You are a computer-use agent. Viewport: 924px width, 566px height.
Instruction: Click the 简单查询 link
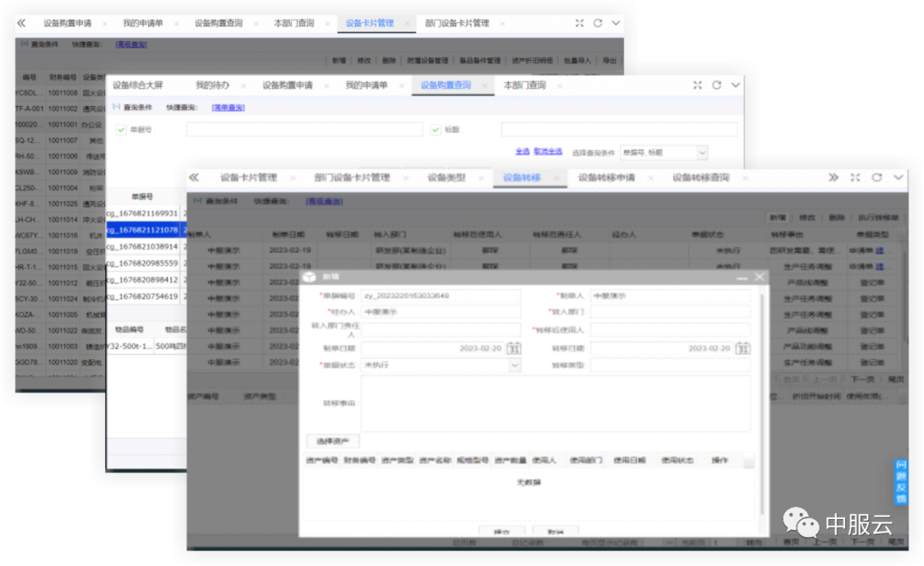tap(228, 108)
